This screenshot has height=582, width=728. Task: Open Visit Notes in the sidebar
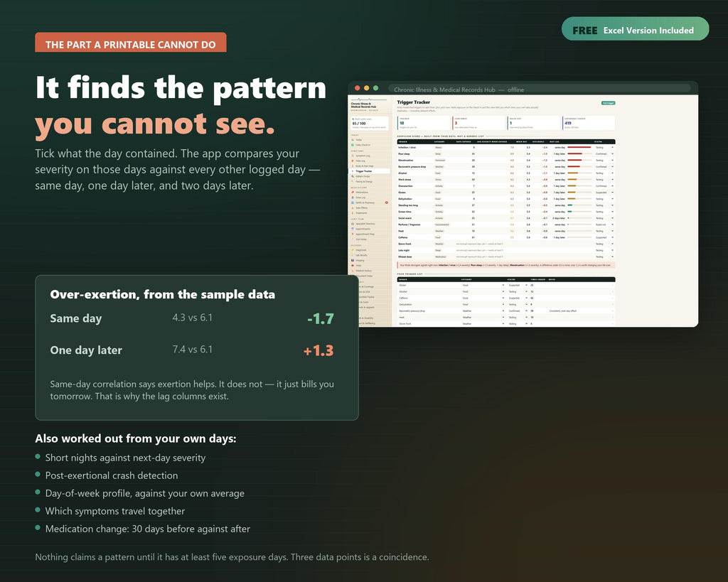coord(360,239)
